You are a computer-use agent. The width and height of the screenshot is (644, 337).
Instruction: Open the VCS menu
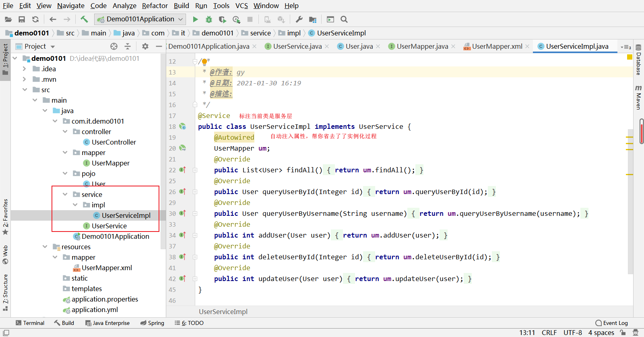(x=242, y=6)
